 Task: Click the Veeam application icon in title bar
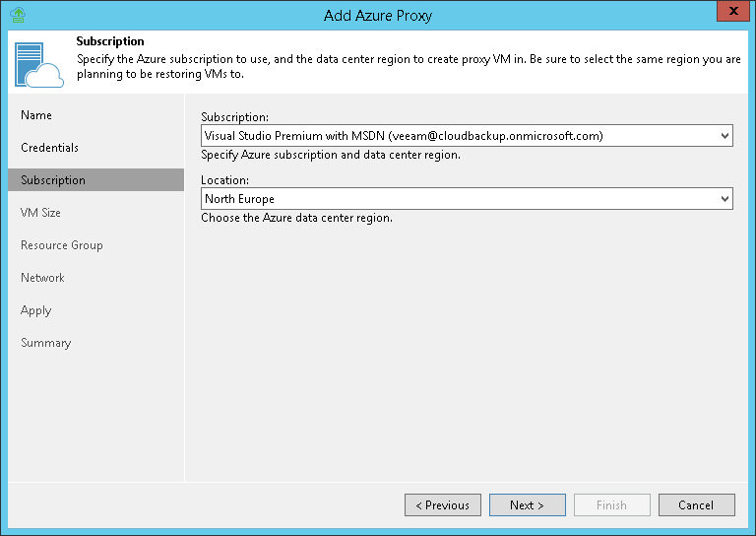tap(16, 15)
